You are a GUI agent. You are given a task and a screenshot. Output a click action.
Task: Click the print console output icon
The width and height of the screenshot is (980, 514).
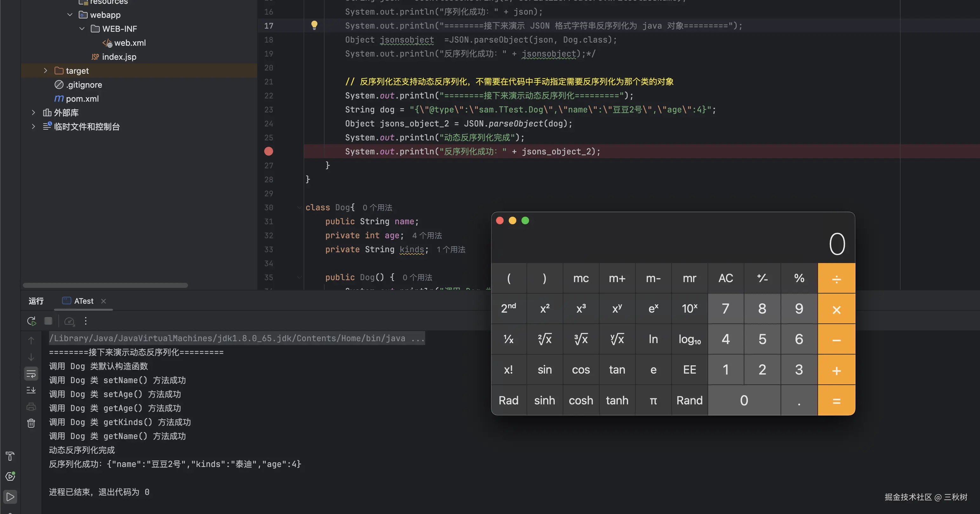[31, 407]
